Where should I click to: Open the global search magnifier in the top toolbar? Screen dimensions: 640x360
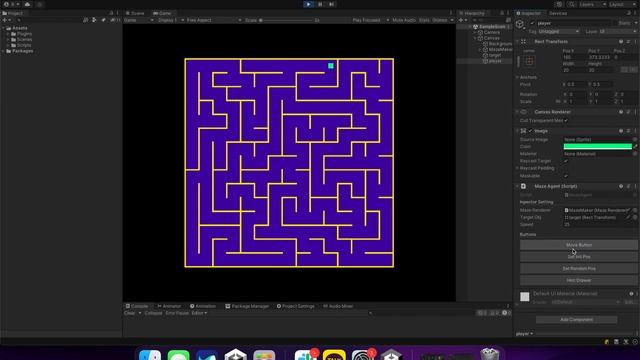(572, 4)
